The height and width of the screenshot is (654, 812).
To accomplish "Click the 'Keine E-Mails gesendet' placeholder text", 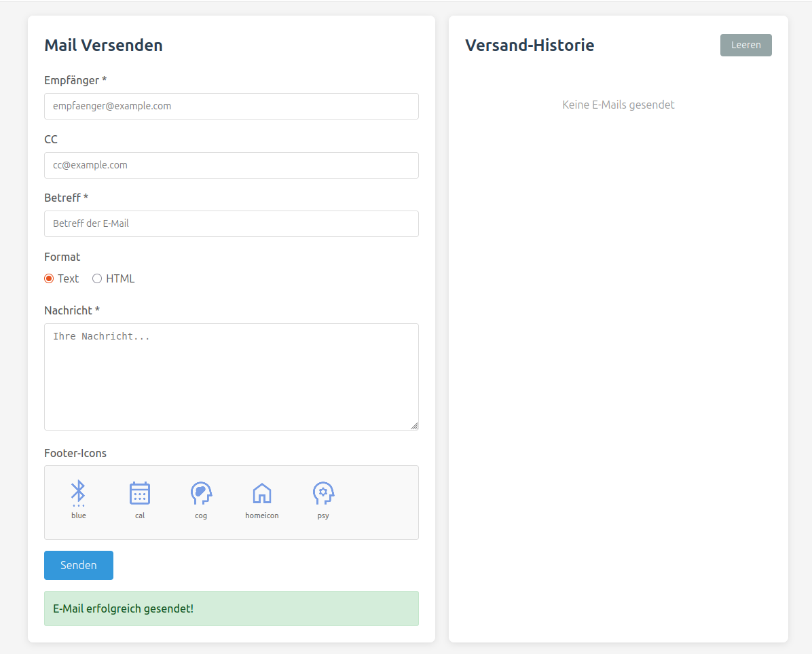I will (x=618, y=105).
